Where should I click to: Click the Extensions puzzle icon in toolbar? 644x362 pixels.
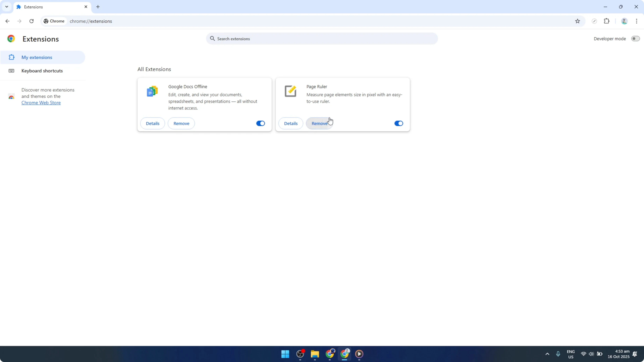click(607, 21)
